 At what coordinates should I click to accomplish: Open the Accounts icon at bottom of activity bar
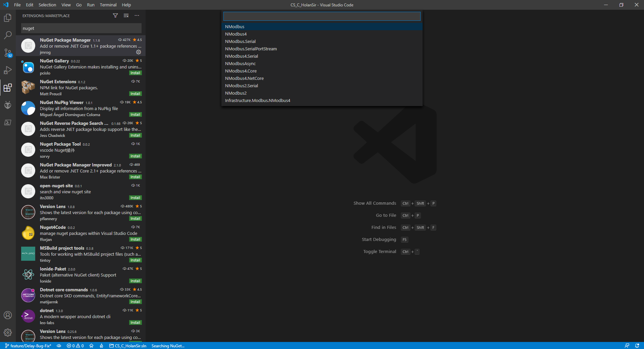[7, 315]
